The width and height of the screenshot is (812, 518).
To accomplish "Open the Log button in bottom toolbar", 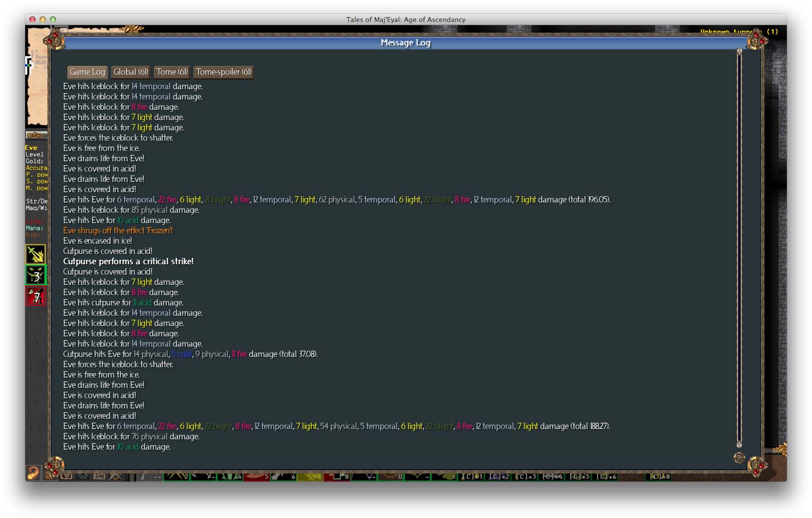I will (x=99, y=476).
